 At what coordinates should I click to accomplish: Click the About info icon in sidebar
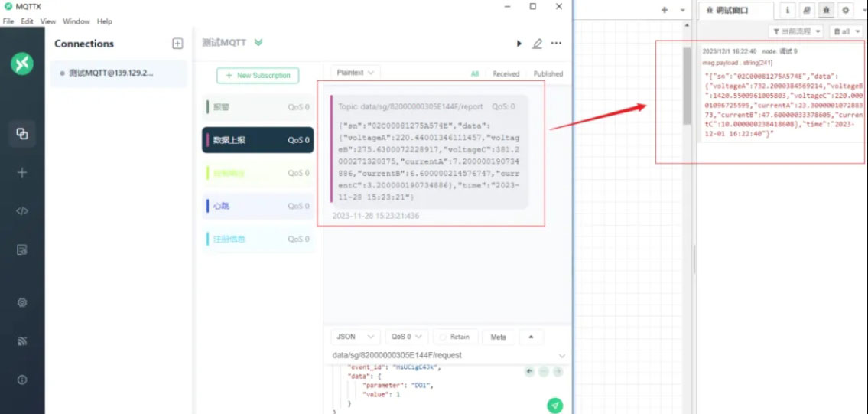pyautogui.click(x=22, y=380)
